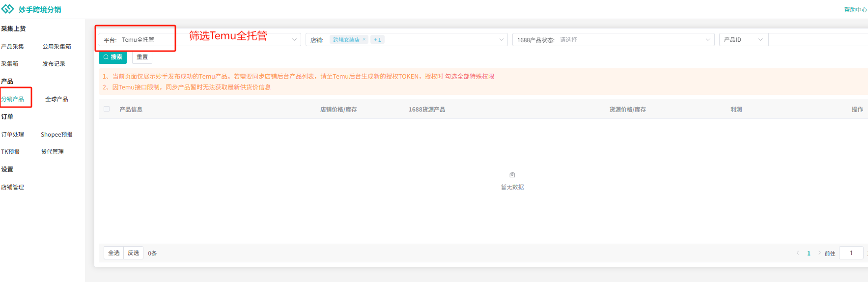Viewport: 868px width, 282px height.
Task: Open 订单处理 menu item
Action: [12, 135]
